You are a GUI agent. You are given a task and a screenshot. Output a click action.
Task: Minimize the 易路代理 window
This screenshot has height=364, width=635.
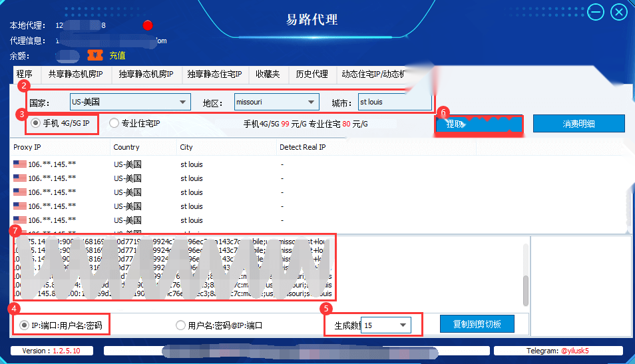596,12
